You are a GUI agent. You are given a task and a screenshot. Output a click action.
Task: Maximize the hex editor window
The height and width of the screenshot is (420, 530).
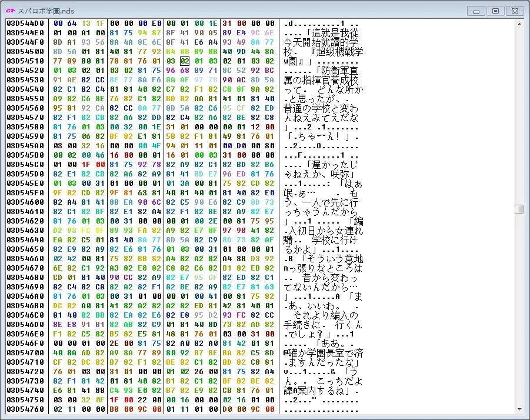[x=495, y=10]
